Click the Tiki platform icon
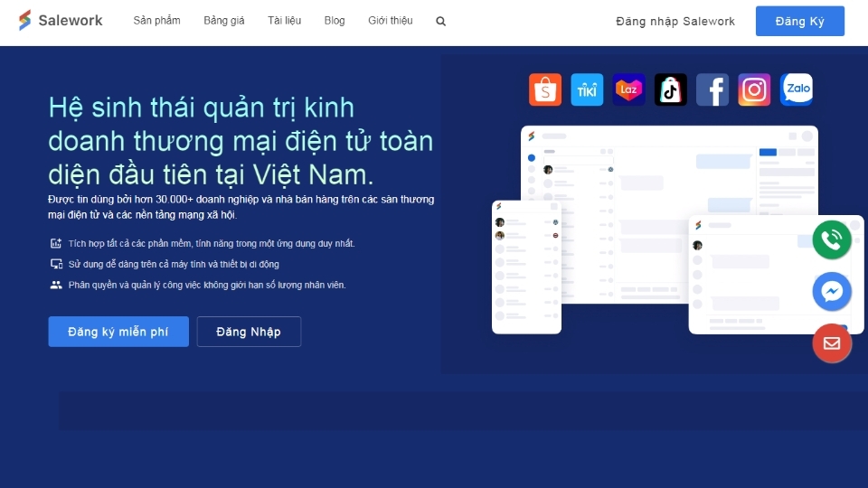The height and width of the screenshot is (488, 868). click(587, 89)
